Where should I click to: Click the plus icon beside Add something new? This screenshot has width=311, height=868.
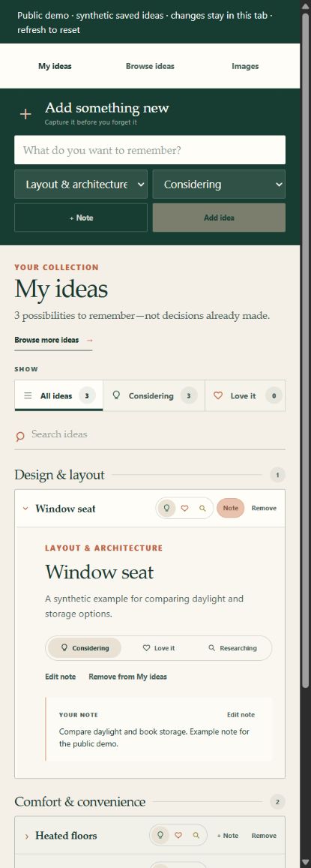click(x=25, y=114)
